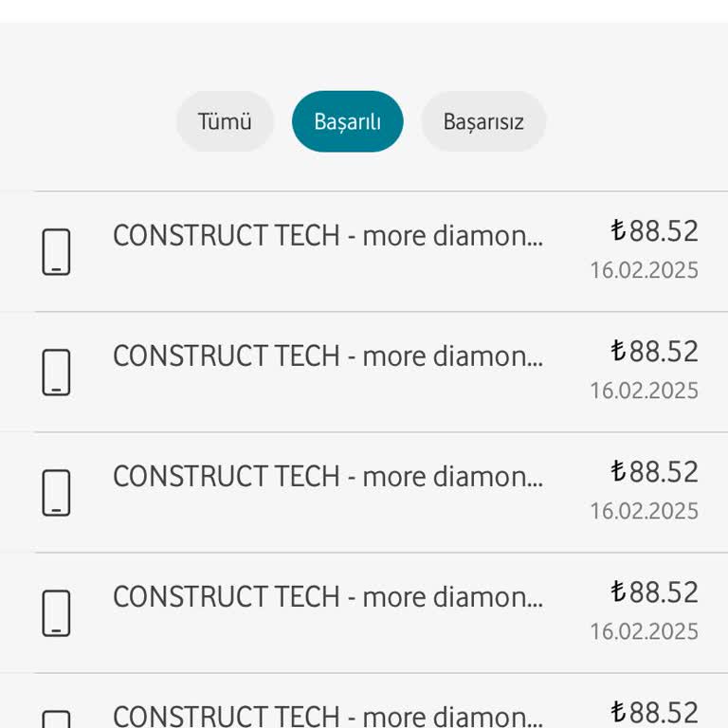Open the bottom-most CONSTRUCT TECH transaction title
The image size is (728, 728).
[x=328, y=716]
